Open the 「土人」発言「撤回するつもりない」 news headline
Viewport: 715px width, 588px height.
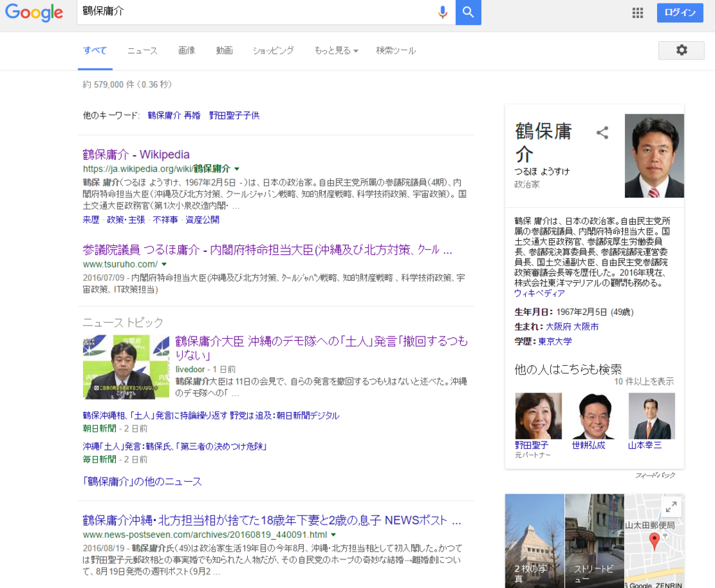coord(321,348)
